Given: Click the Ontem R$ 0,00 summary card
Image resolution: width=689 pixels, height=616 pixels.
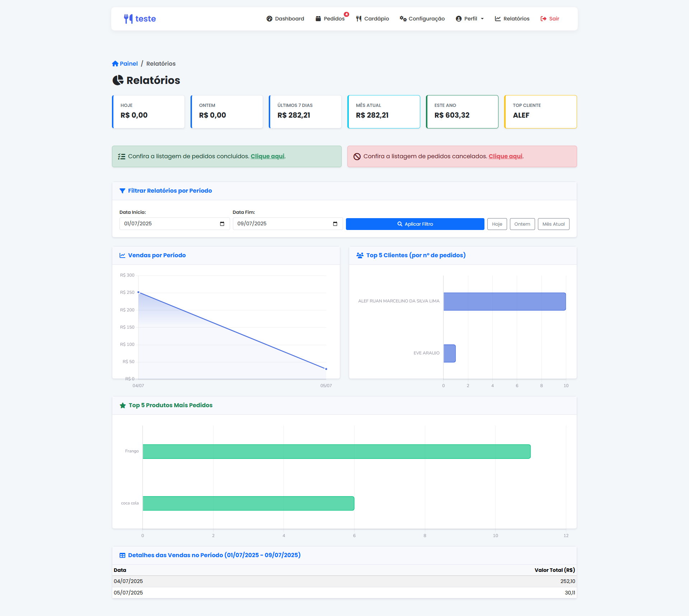Looking at the screenshot, I should 227,112.
